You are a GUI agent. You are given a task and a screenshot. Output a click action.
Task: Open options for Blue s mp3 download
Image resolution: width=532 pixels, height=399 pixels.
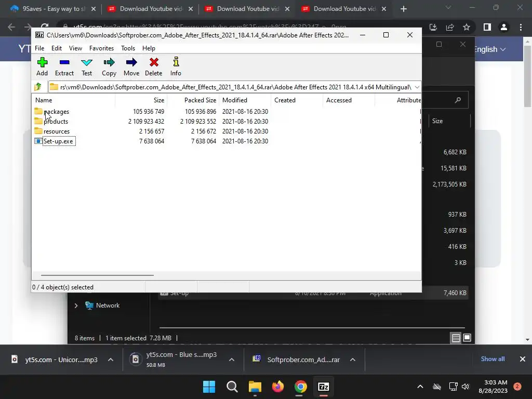[x=231, y=360]
